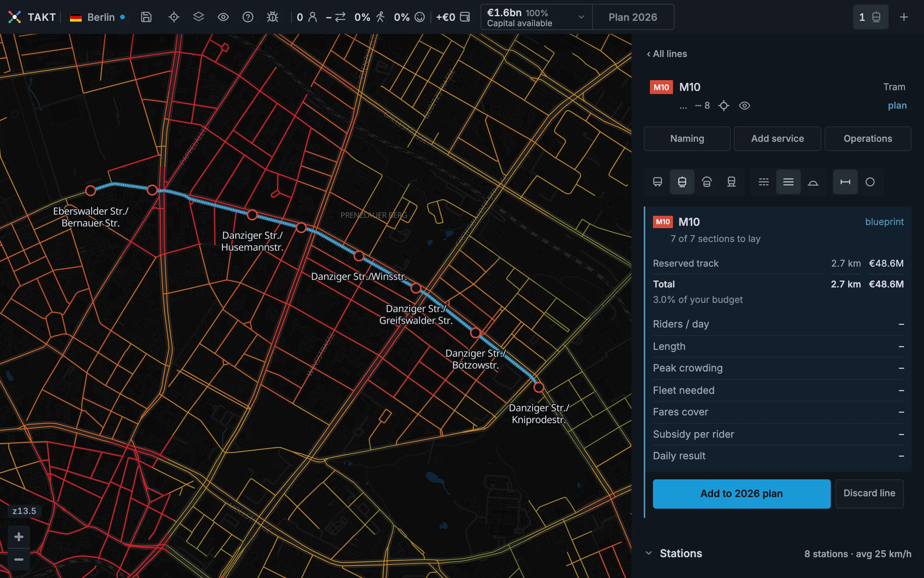The width and height of the screenshot is (924, 578).
Task: Click the Riders / day row
Action: click(x=778, y=324)
